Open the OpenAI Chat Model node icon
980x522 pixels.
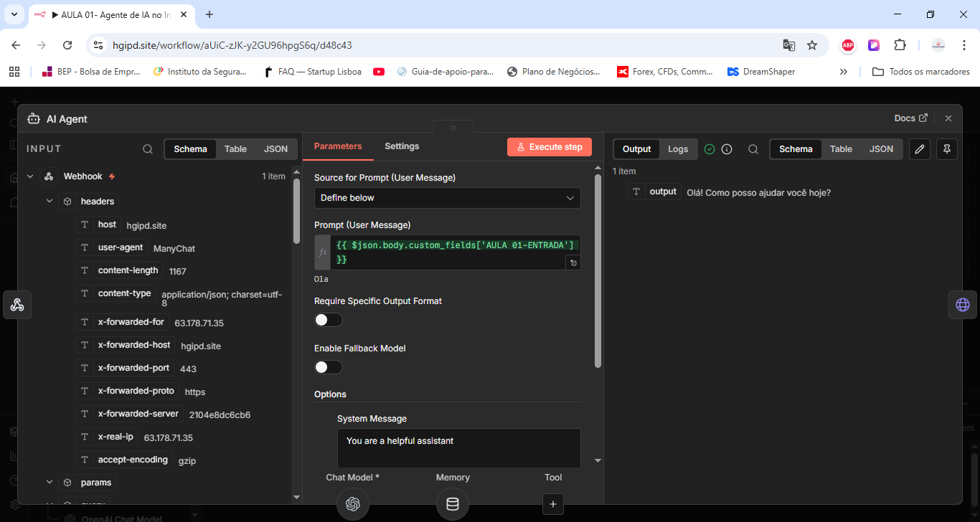pyautogui.click(x=352, y=503)
